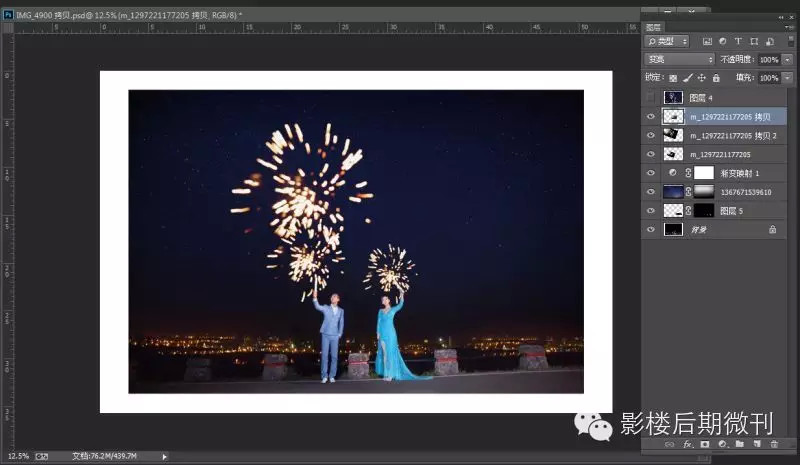Click the 1367671539610 gradient mask thumbnail
This screenshot has width=800, height=465.
coord(704,192)
